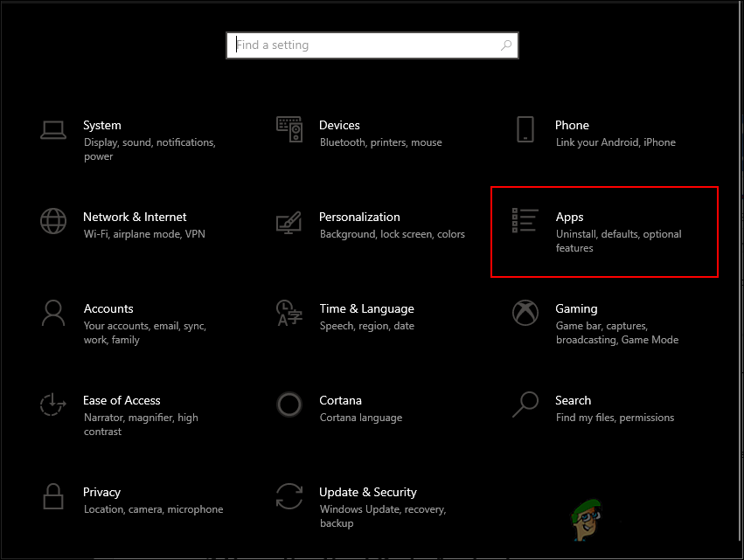Click the highlighted Apps list icon
744x560 pixels.
[x=525, y=221]
